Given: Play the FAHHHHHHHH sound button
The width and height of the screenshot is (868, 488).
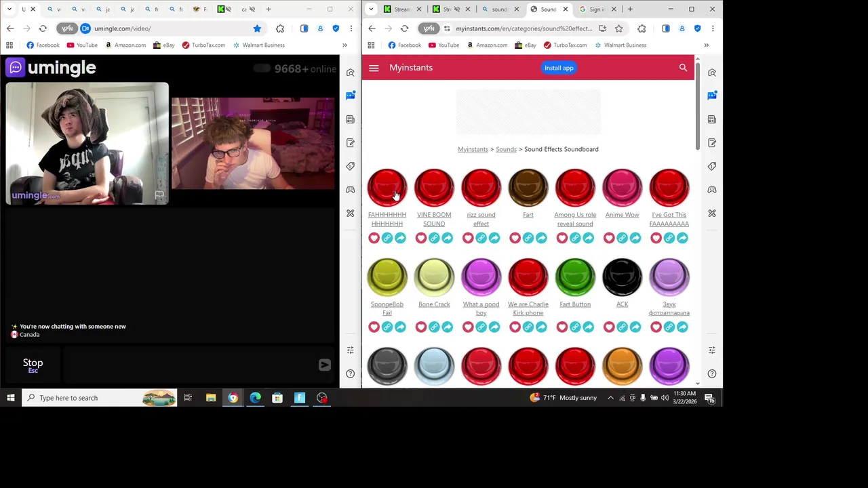Looking at the screenshot, I should pos(387,188).
